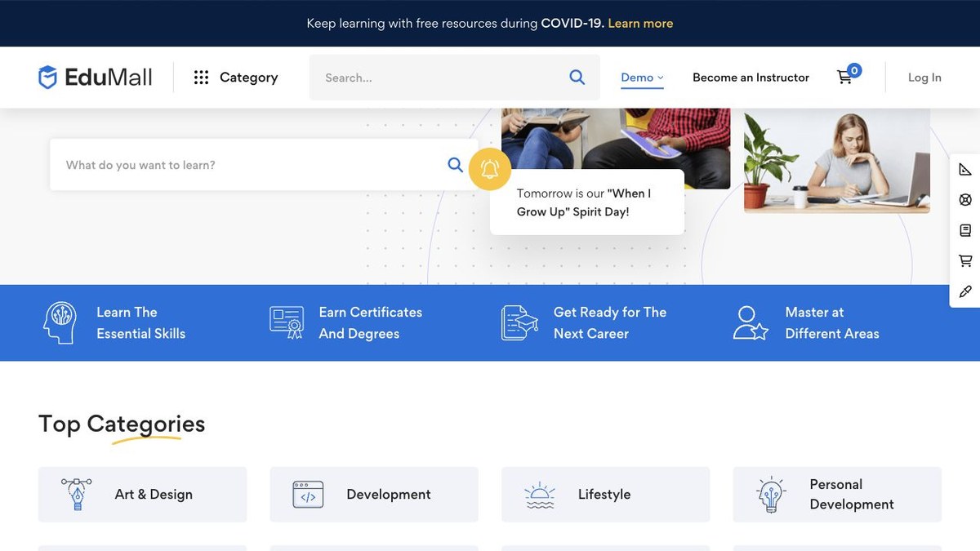
Task: Click the cart count badge showing 0
Action: (x=854, y=70)
